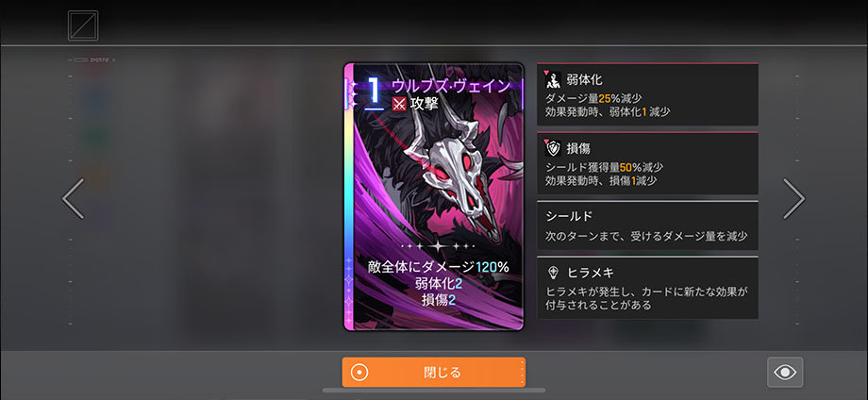Click the 閉じる close button
Viewport: 868px width, 400px height.
pyautogui.click(x=433, y=372)
